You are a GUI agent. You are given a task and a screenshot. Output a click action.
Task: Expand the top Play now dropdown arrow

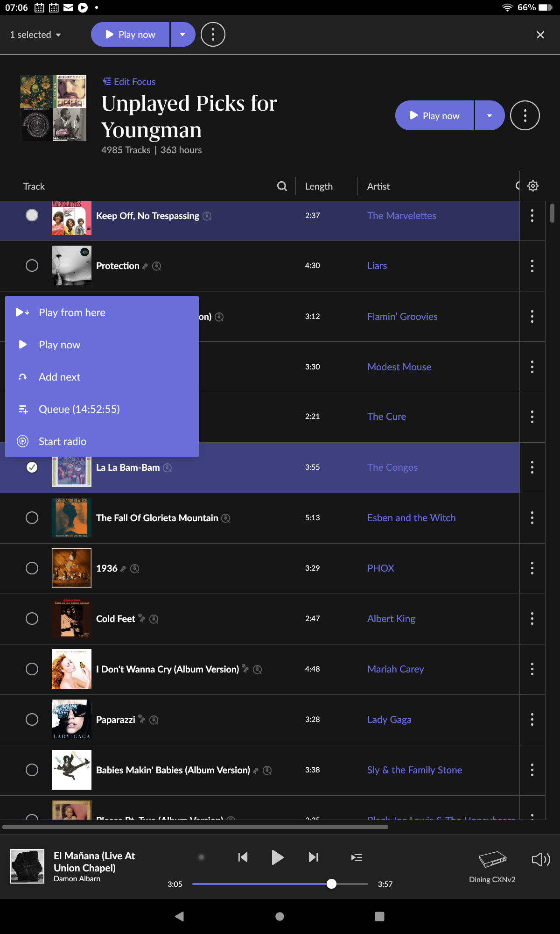pyautogui.click(x=182, y=35)
